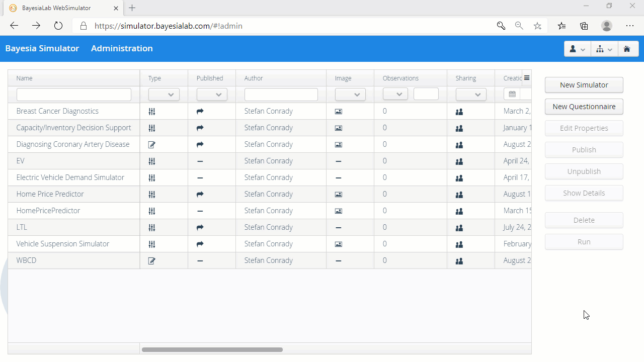This screenshot has height=362, width=644.
Task: Click the Administration header tab
Action: [x=122, y=48]
